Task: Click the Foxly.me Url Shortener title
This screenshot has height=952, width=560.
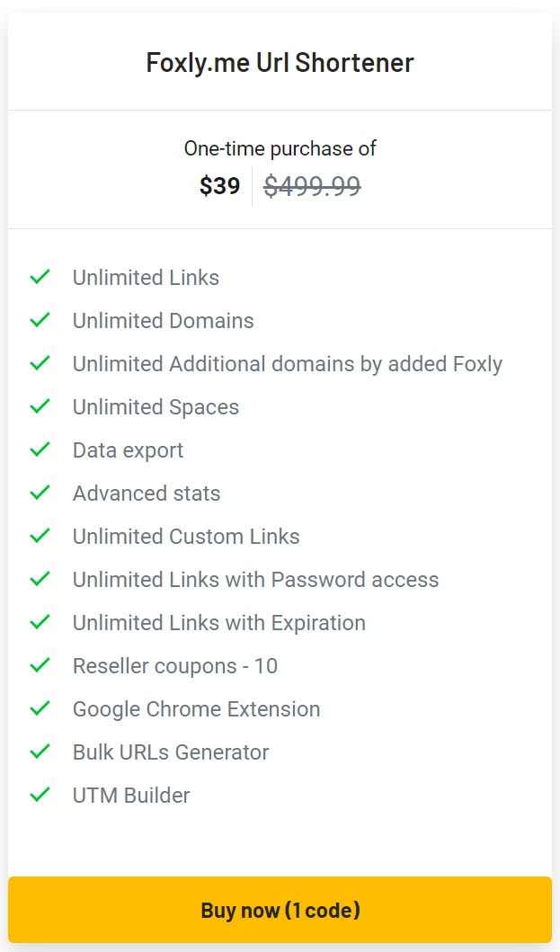Action: click(280, 63)
